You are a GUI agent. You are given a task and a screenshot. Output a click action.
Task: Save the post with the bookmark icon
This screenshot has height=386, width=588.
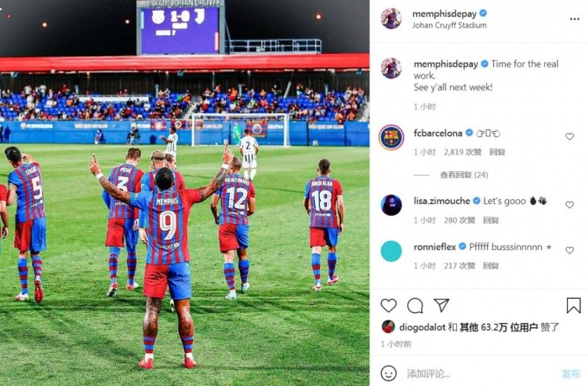coord(573,305)
